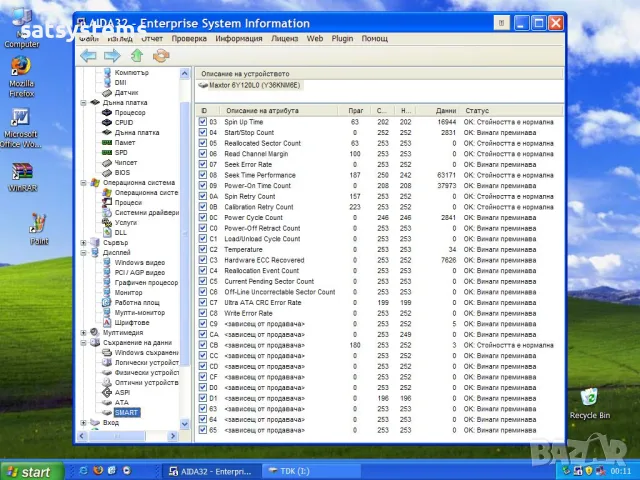Sort by Описание на атрибута column header
Image resolution: width=640 pixels, height=480 pixels.
click(278, 111)
